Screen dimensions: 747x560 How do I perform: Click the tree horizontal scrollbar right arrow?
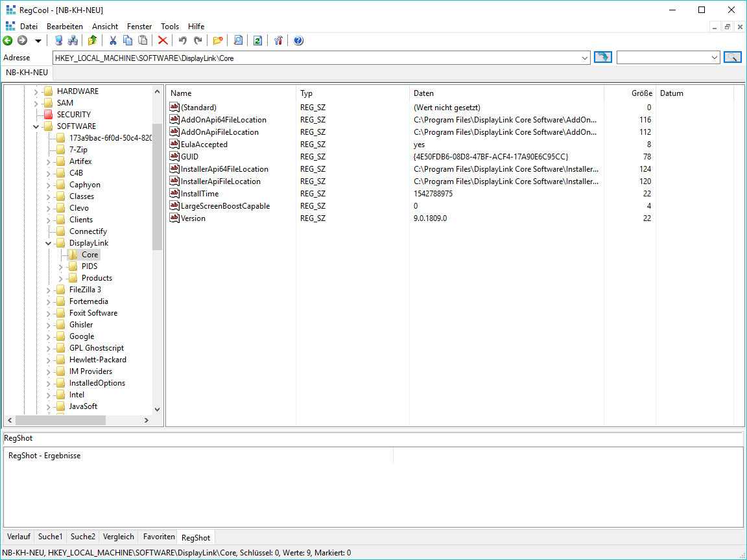pyautogui.click(x=147, y=421)
